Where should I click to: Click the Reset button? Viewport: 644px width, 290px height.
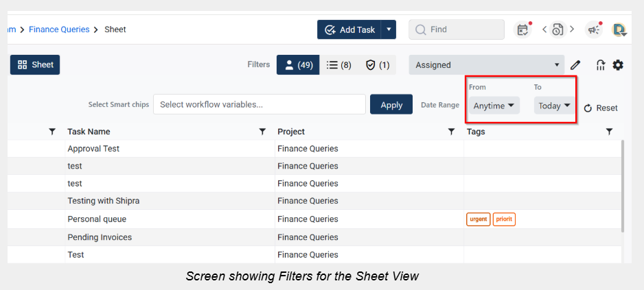pyautogui.click(x=601, y=108)
